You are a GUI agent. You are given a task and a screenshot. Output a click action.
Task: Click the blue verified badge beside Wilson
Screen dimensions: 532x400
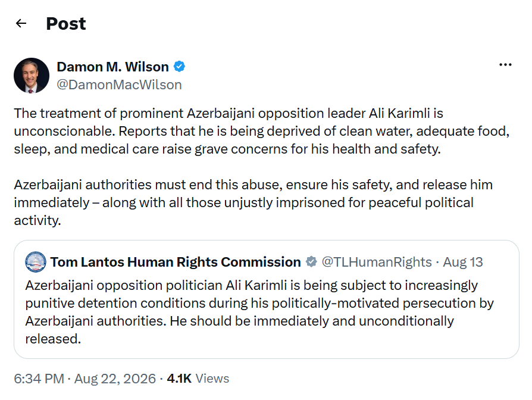pos(179,67)
